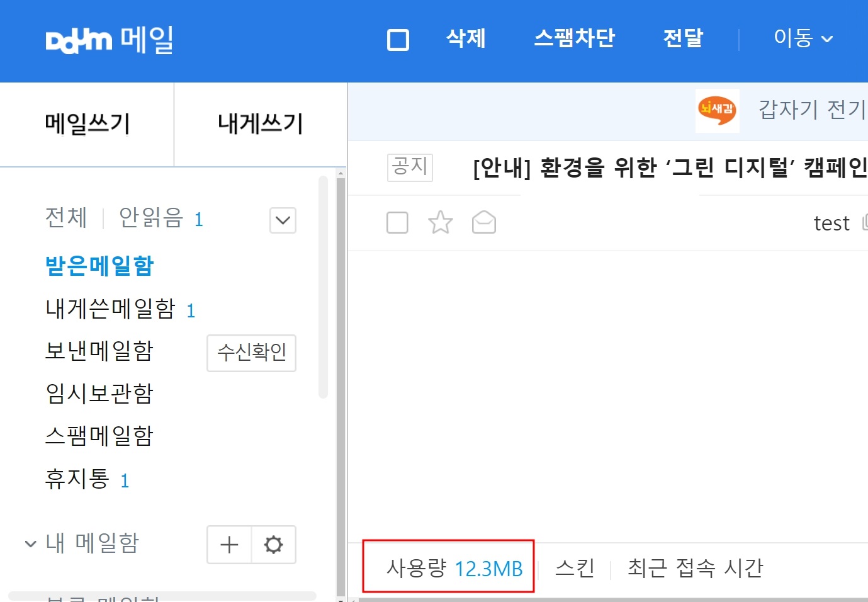The image size is (868, 602).
Task: Block sender using 스팸차단
Action: click(573, 39)
